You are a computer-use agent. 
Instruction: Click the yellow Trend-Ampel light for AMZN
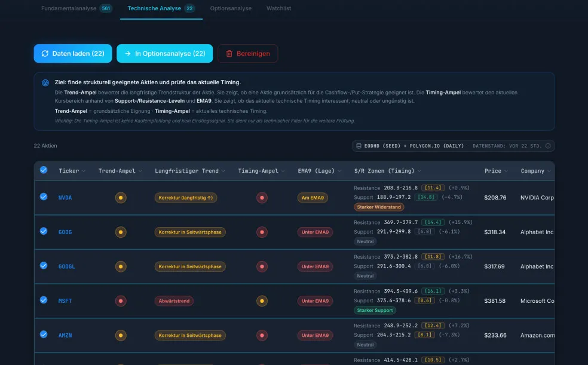point(121,335)
